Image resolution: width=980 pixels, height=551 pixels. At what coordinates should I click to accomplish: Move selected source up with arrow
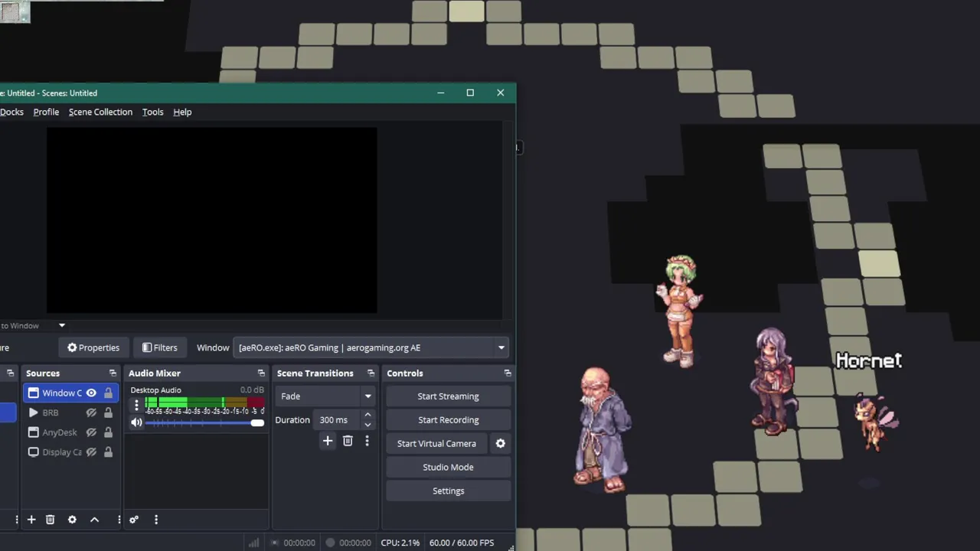[x=95, y=520]
